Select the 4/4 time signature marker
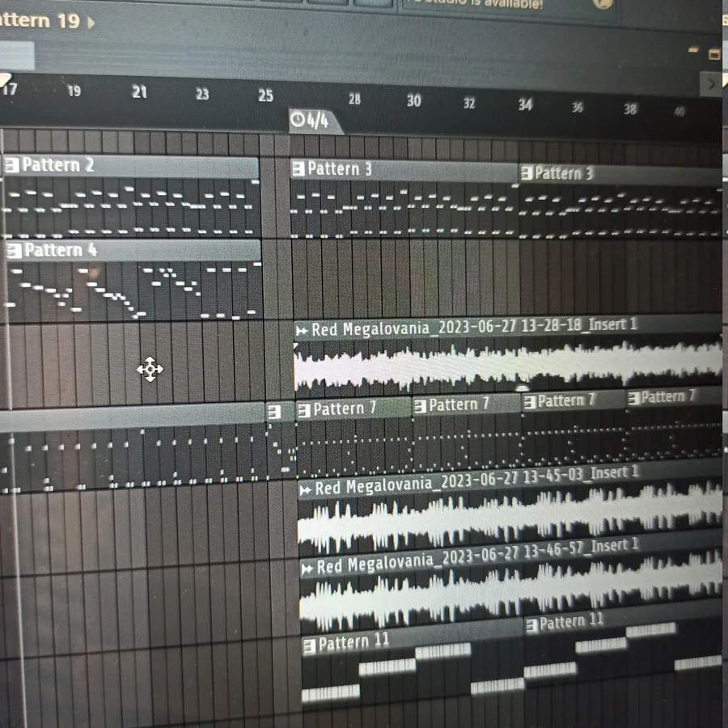 click(315, 121)
